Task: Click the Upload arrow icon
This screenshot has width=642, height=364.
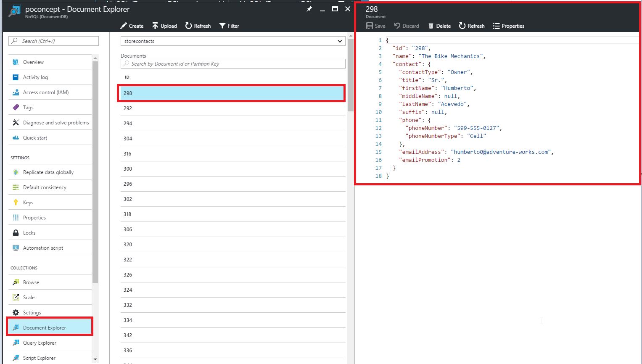Action: click(x=155, y=26)
